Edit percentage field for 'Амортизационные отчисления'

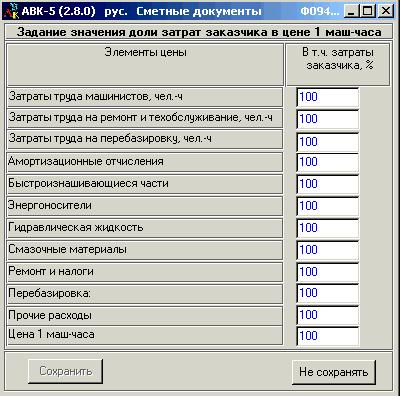coord(328,162)
